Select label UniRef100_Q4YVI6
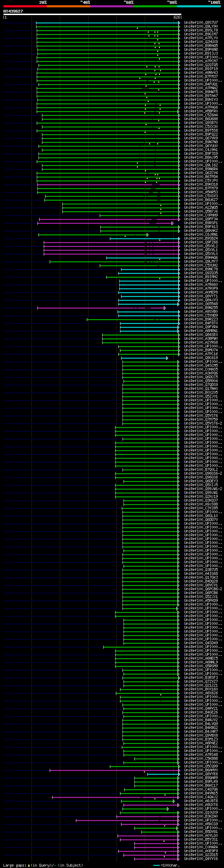 pyautogui.click(x=201, y=859)
